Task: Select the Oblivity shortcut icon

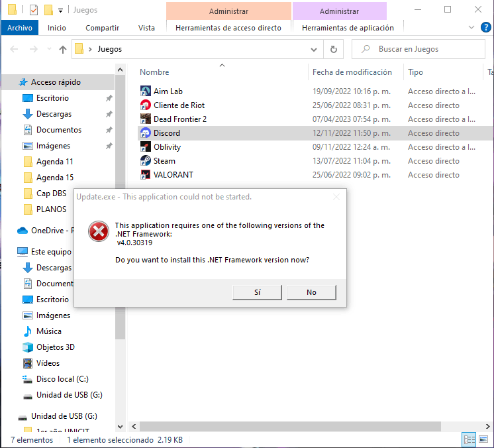Action: pyautogui.click(x=145, y=146)
